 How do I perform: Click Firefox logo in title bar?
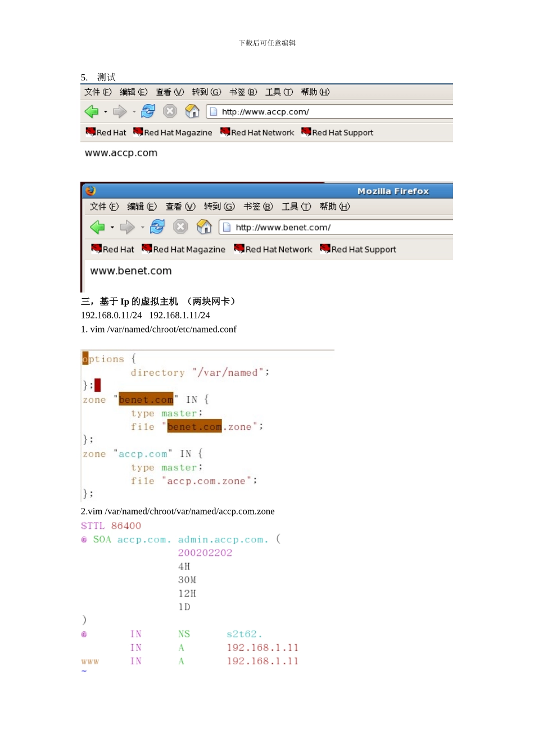click(x=91, y=191)
